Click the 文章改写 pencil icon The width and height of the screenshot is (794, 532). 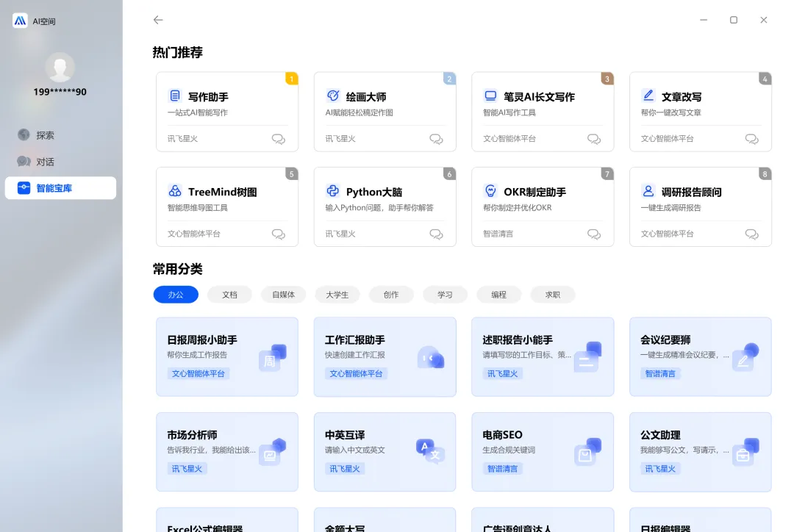tap(648, 96)
